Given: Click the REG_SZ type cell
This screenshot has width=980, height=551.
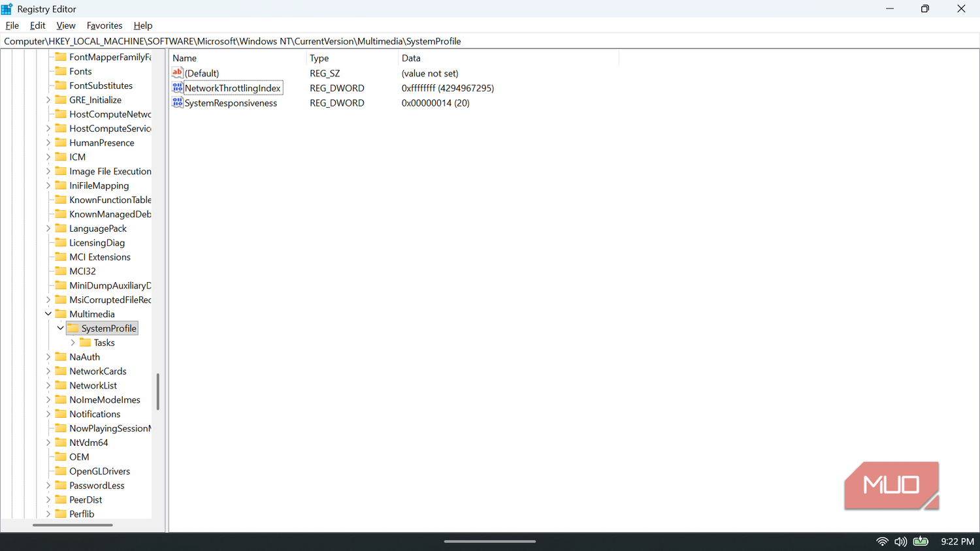Looking at the screenshot, I should pyautogui.click(x=325, y=73).
